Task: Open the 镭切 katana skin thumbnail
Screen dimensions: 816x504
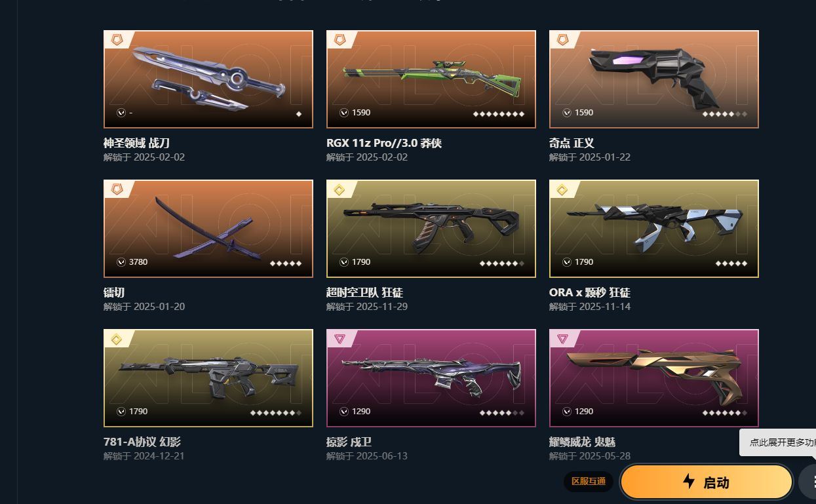Action: (x=208, y=229)
